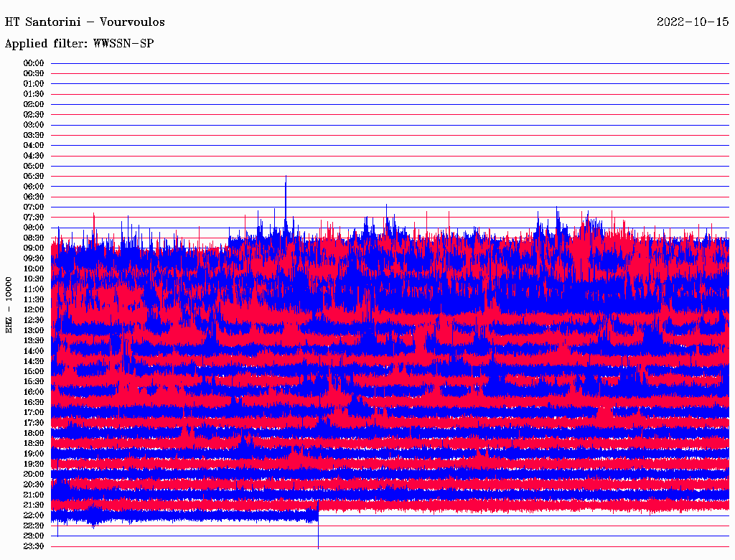Click the flat blue 00:00 trace line
The image size is (735, 560).
388,63
